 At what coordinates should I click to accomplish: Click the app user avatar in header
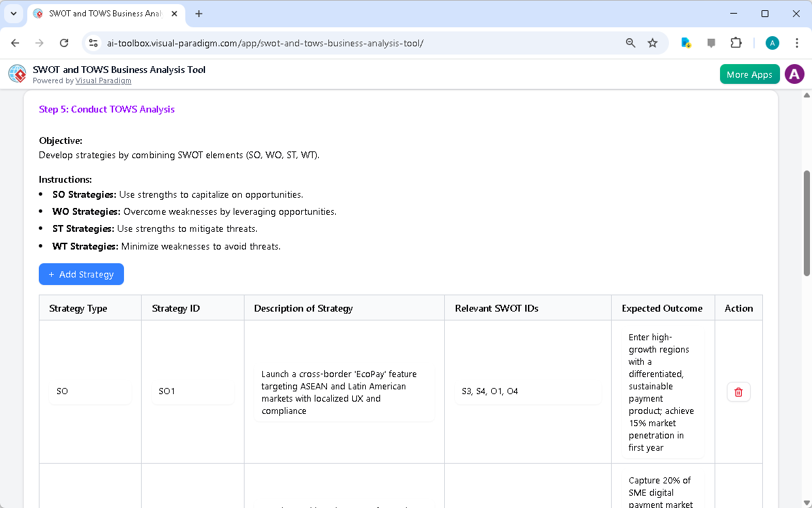point(794,74)
